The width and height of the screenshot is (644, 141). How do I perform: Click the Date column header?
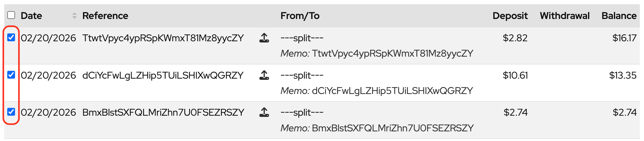(x=31, y=16)
